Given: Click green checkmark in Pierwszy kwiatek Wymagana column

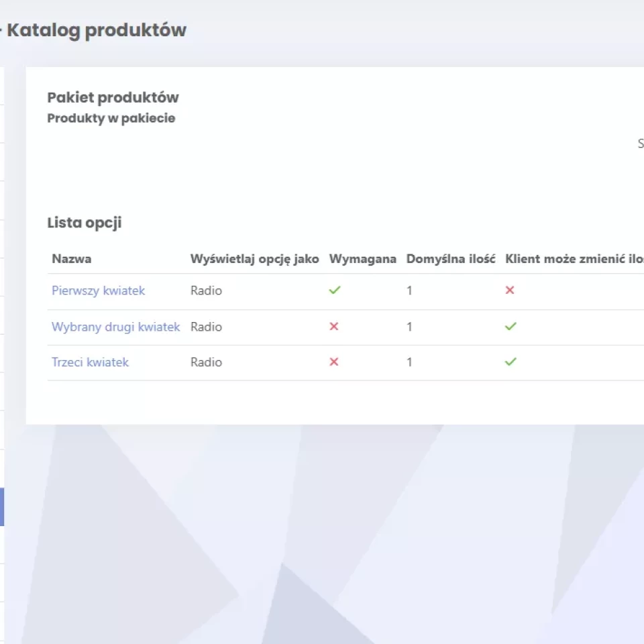Looking at the screenshot, I should 334,290.
